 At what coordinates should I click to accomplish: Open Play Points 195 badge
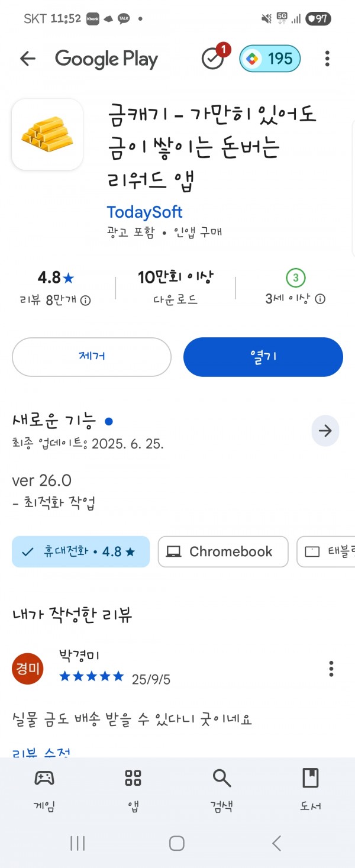coord(270,59)
